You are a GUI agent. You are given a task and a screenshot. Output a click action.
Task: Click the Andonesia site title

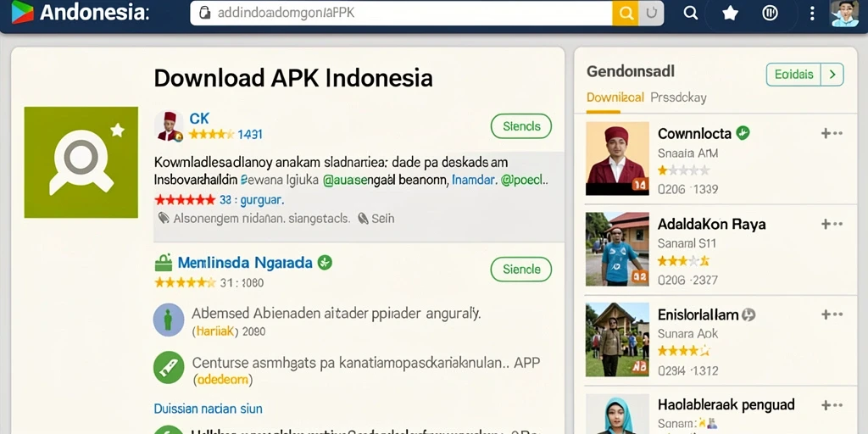pos(95,12)
